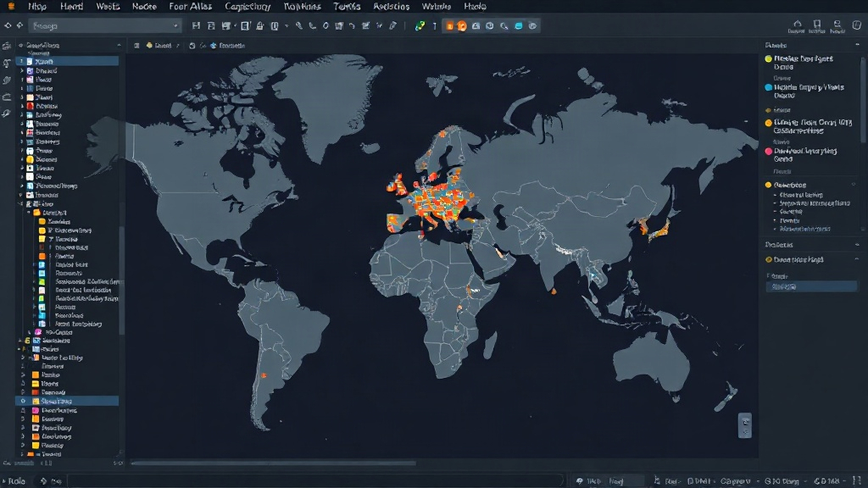
Task: Click the blue layer icon in the toolbar
Action: coord(519,26)
